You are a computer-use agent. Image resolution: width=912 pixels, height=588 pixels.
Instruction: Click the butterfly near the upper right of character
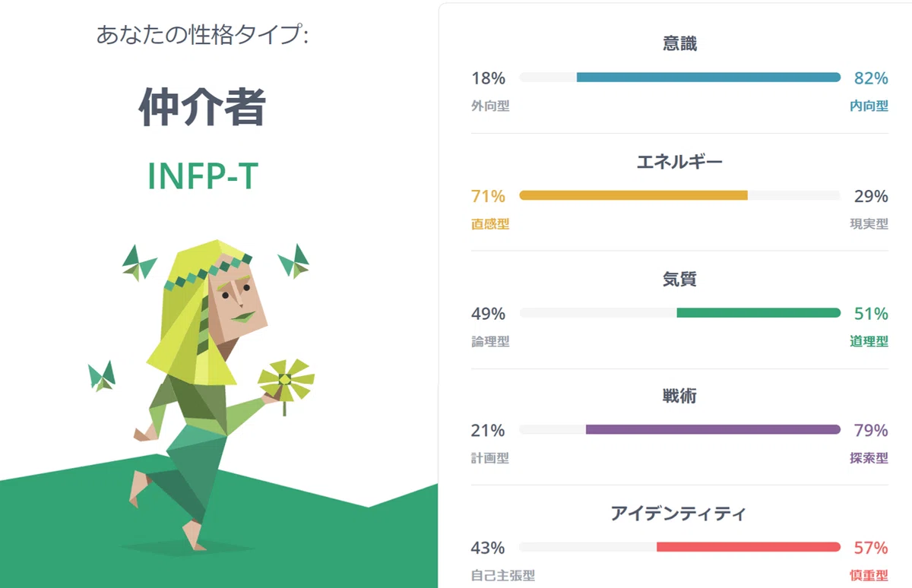click(294, 261)
